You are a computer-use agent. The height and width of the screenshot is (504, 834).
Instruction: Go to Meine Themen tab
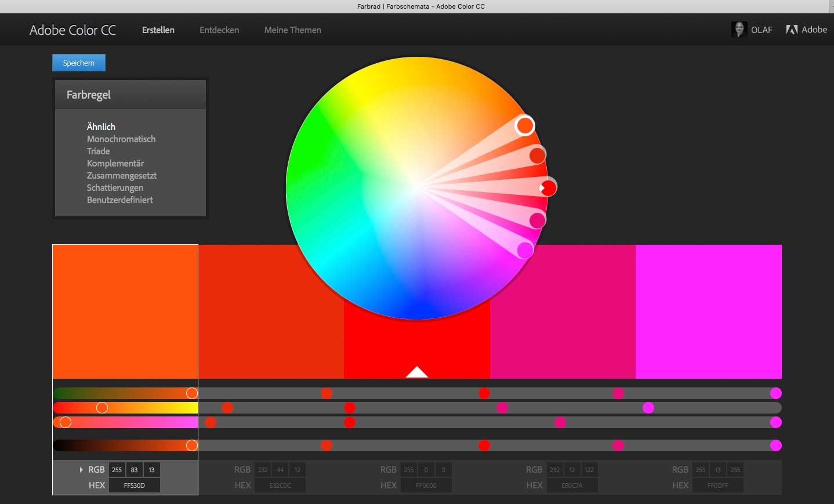[x=292, y=30]
